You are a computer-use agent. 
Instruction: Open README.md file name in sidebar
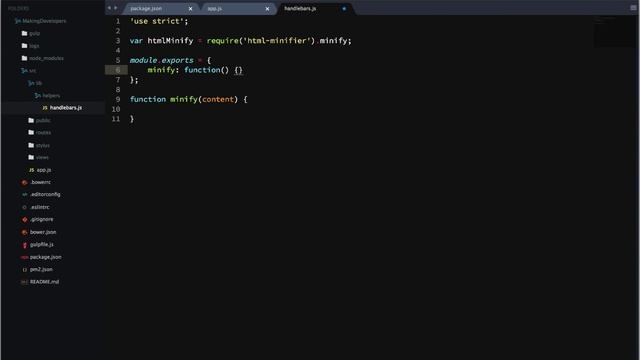44,282
